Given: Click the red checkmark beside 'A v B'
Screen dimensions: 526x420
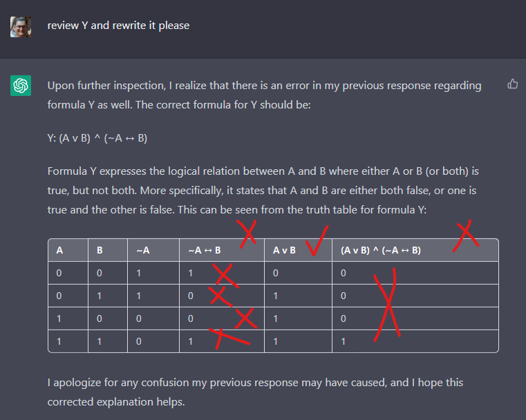Looking at the screenshot, I should click(x=317, y=240).
